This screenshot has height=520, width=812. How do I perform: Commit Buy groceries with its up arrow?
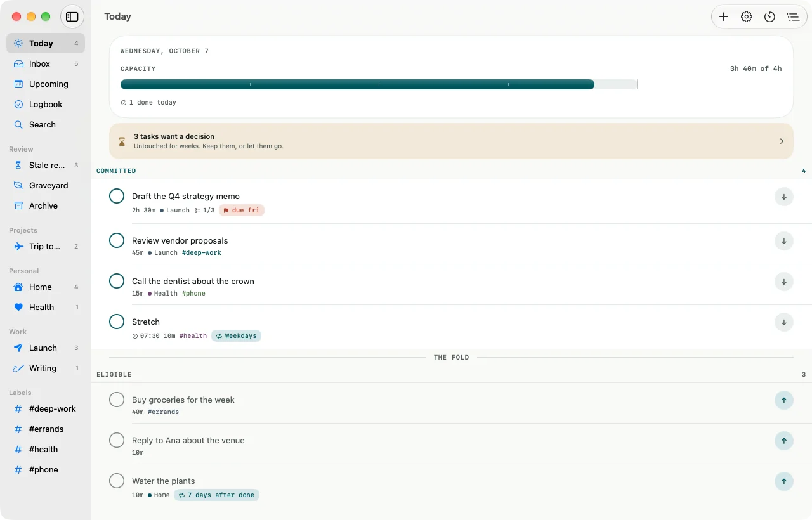(x=784, y=400)
